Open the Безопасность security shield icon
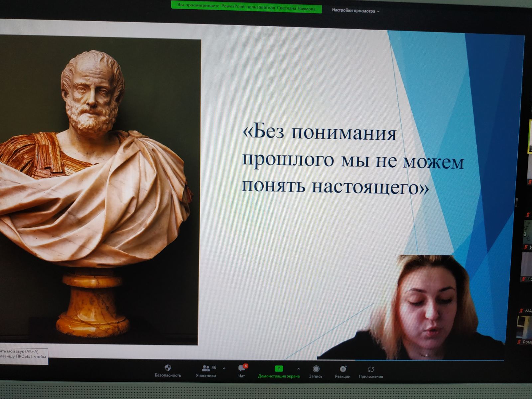Viewport: 532px width, 399px height. (168, 368)
